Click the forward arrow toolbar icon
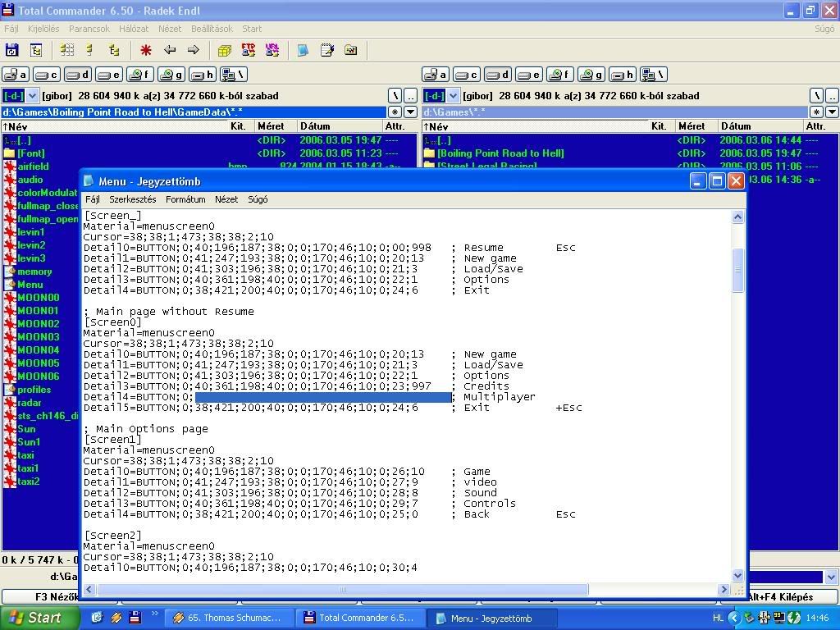The height and width of the screenshot is (630, 840). [194, 50]
